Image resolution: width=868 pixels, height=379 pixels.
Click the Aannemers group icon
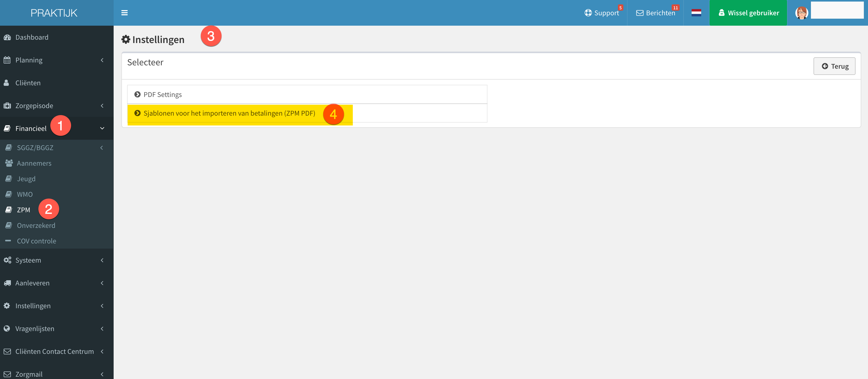(x=9, y=163)
